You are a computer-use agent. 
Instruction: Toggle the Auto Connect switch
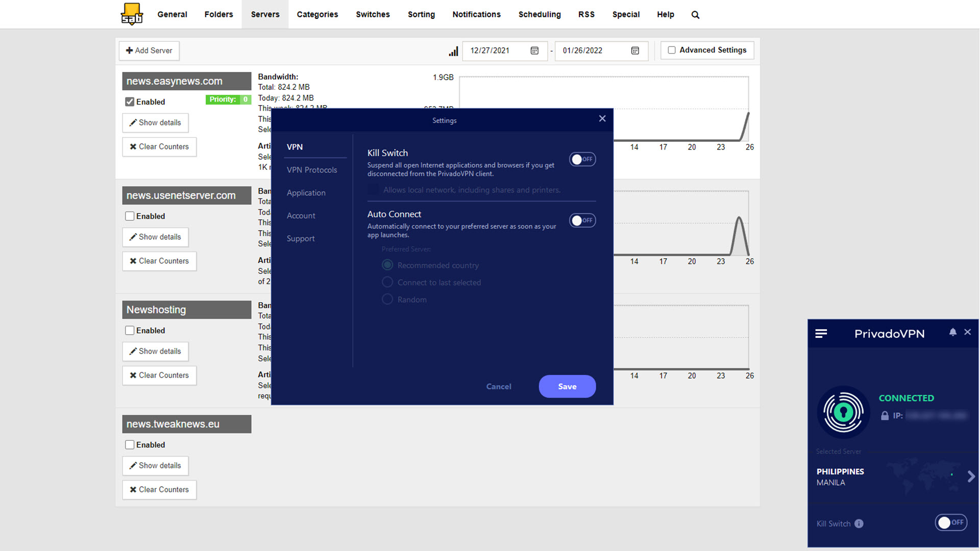pos(582,220)
